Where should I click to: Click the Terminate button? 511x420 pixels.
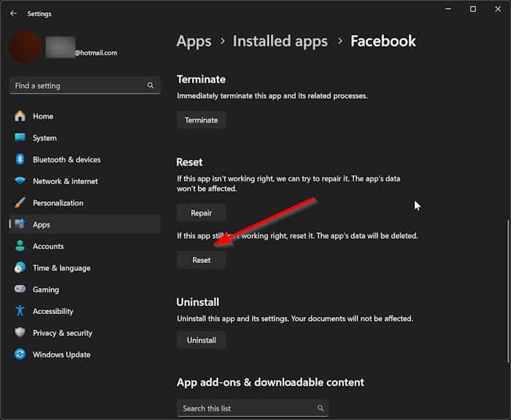click(201, 120)
